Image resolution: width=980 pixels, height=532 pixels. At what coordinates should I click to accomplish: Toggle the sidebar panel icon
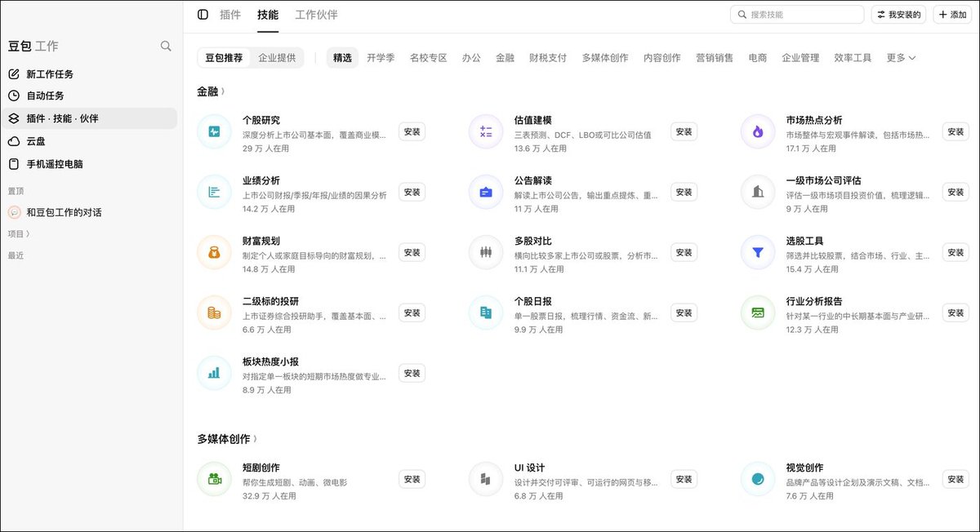pyautogui.click(x=203, y=15)
